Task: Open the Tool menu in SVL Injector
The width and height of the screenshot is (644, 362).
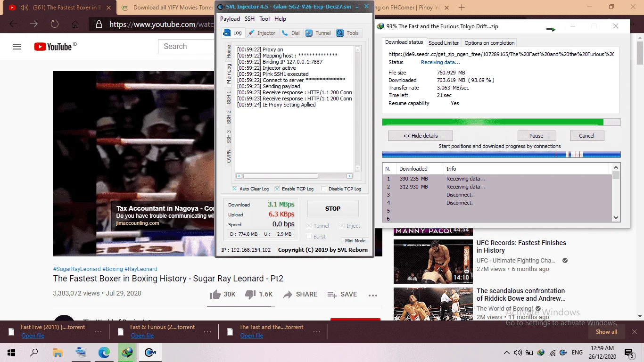Action: tap(264, 19)
